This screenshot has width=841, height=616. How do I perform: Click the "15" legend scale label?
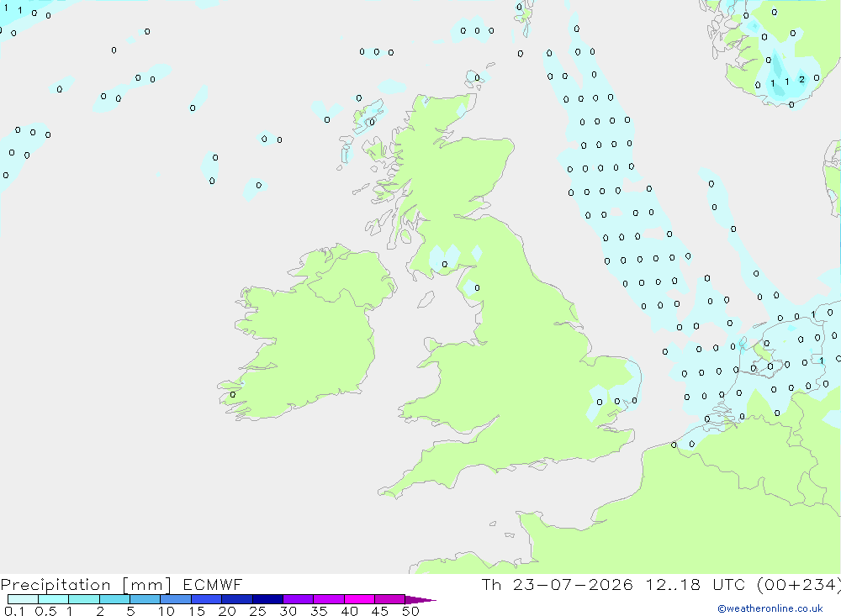197,611
